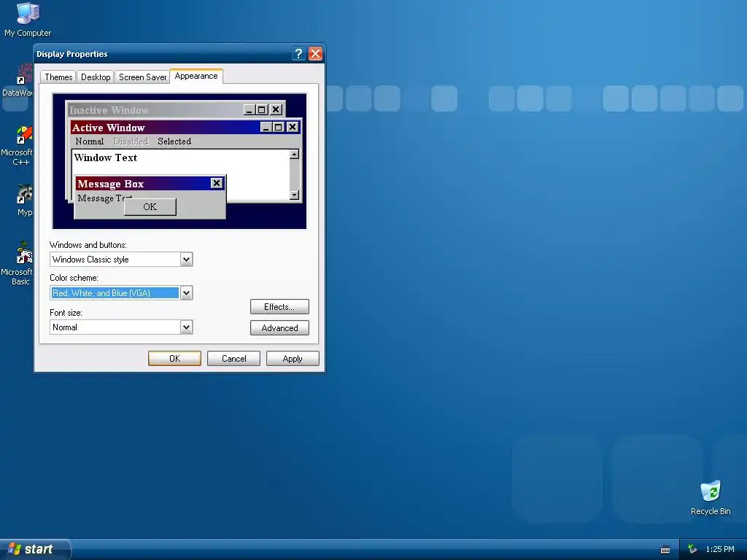
Task: Click the 1:25 PM clock
Action: [720, 549]
